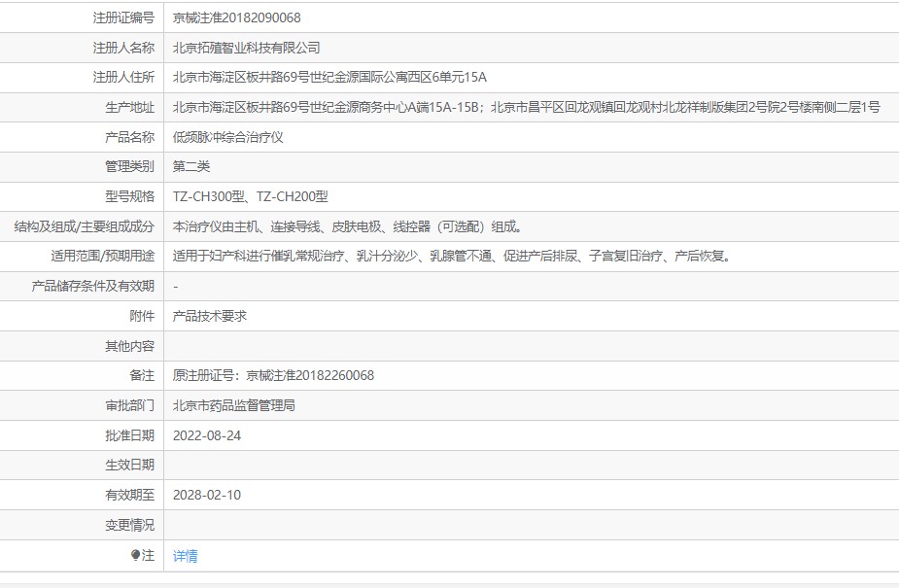Click the production address starting with 北京市海淀区板井路69号世纪金源商务中心
Image resolution: width=899 pixels, height=588 pixels.
(x=527, y=107)
